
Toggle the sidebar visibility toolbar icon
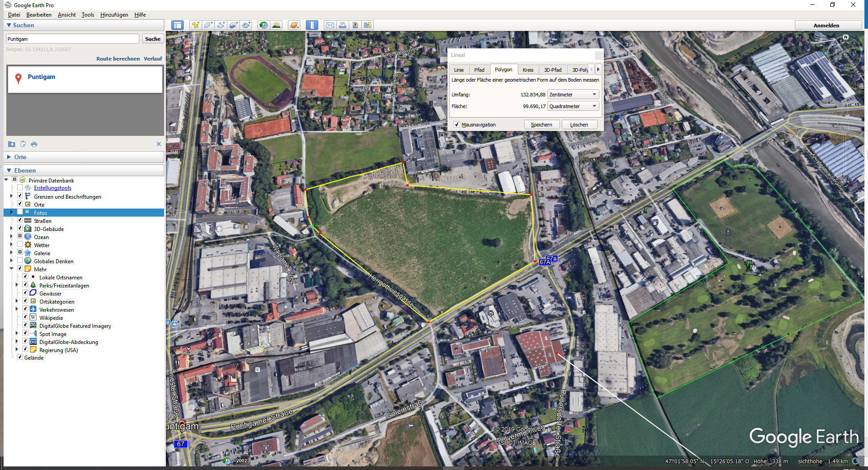178,25
